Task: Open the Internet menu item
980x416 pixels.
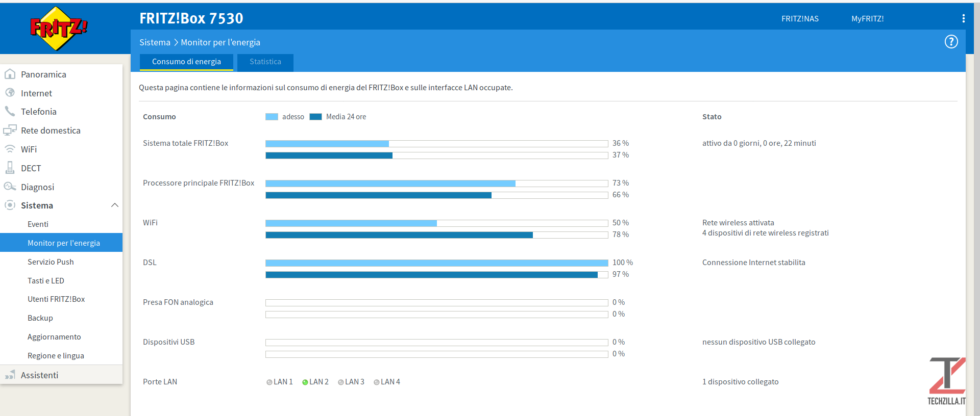Action: coord(36,93)
